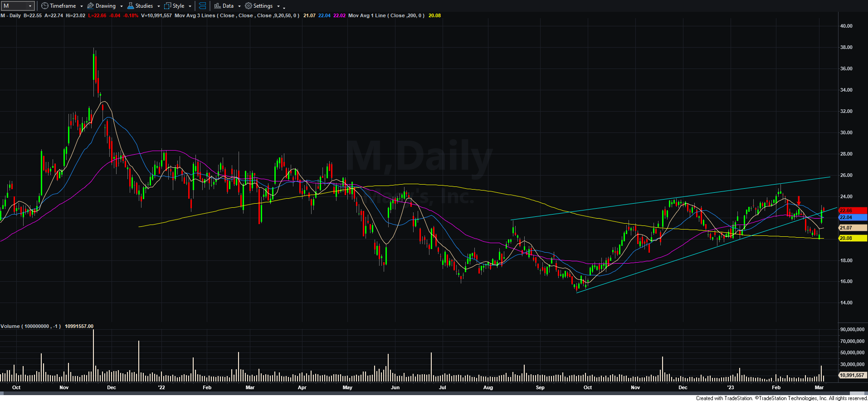Expand the Timeframe dropdown arrow
The height and width of the screenshot is (401, 868).
(82, 6)
